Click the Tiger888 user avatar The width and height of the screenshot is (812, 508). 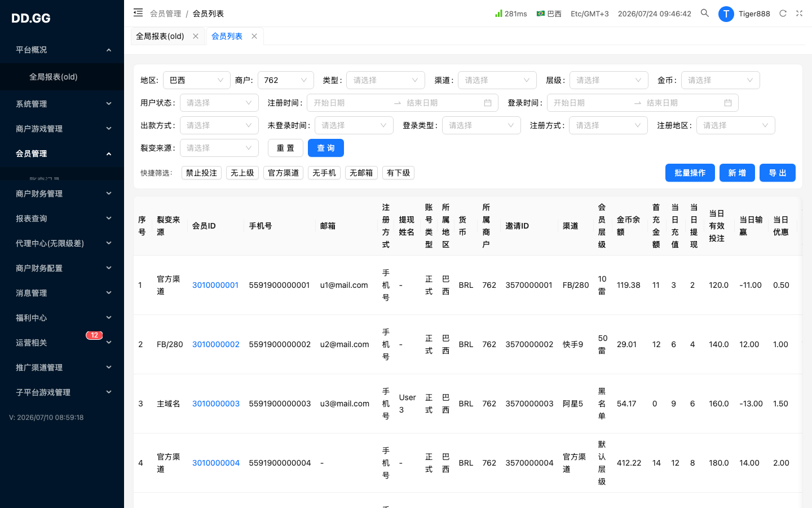tap(726, 14)
